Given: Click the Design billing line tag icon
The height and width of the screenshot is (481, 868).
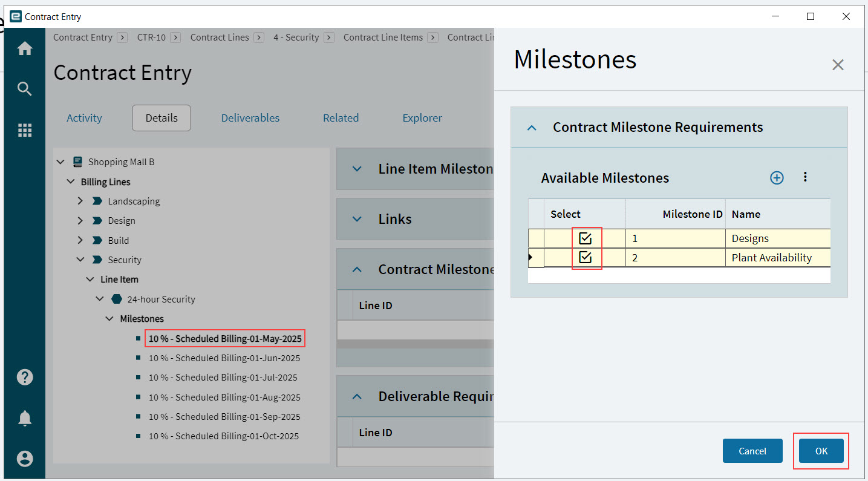Looking at the screenshot, I should (x=97, y=221).
